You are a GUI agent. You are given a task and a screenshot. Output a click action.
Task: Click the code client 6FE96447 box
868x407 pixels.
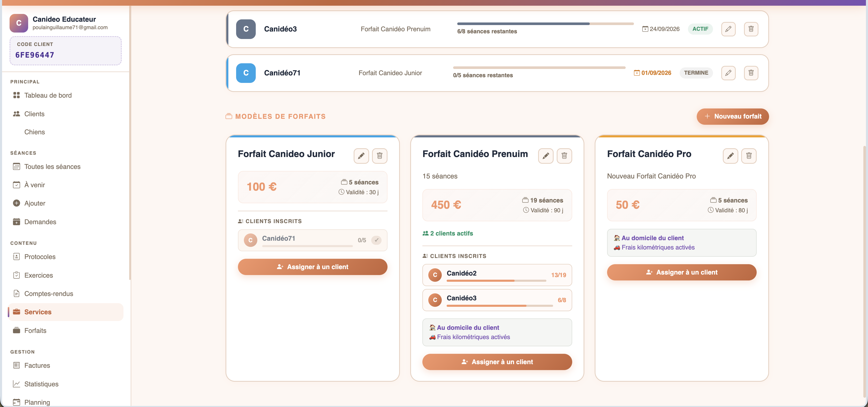tap(65, 51)
